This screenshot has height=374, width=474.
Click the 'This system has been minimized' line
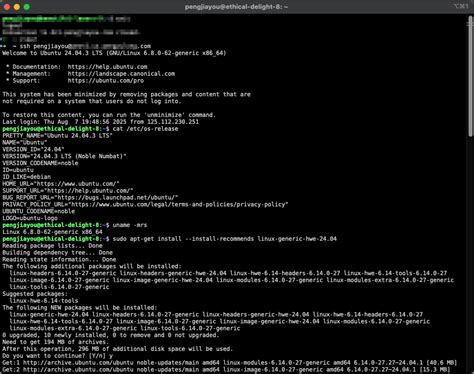(126, 94)
